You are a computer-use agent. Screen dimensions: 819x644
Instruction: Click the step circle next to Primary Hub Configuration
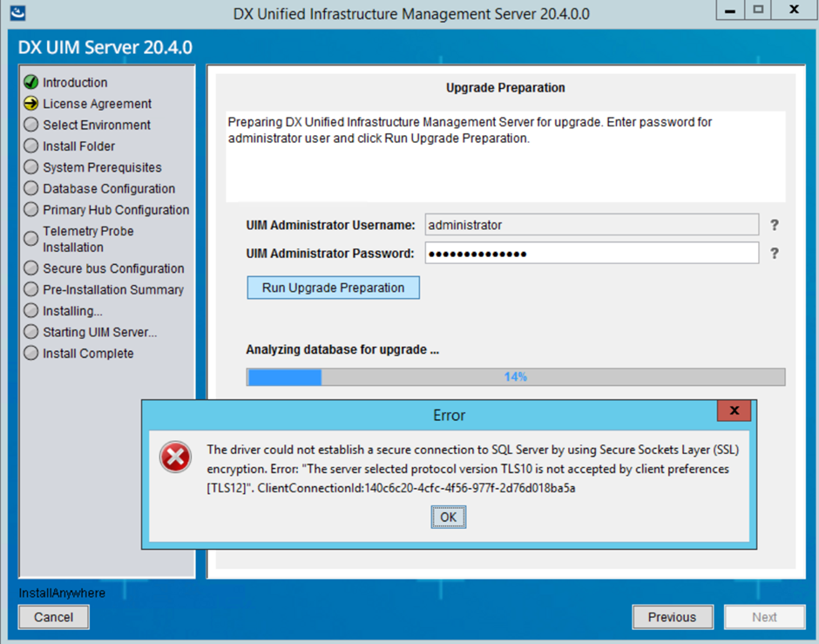pyautogui.click(x=30, y=209)
